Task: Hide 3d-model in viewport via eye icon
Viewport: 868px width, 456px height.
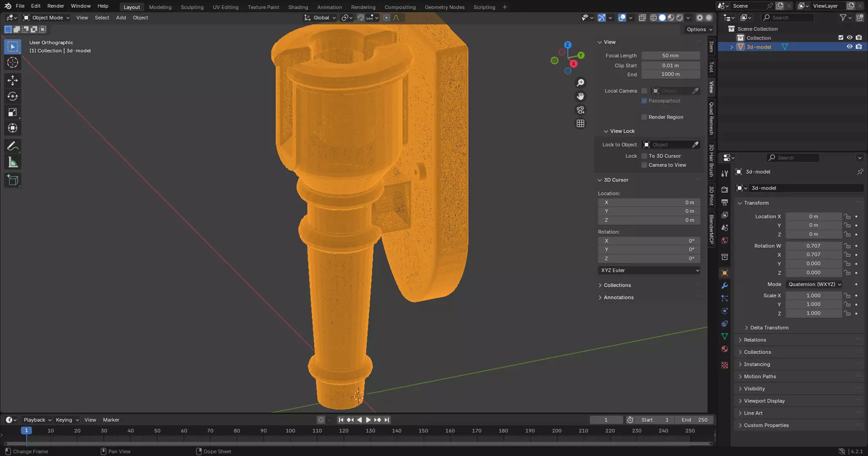Action: (x=849, y=47)
